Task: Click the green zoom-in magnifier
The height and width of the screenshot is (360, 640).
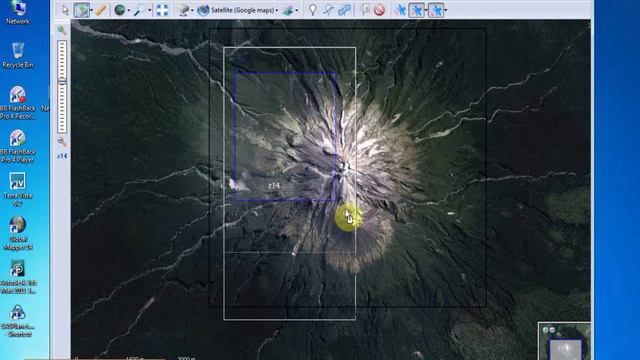Action: coord(62,30)
